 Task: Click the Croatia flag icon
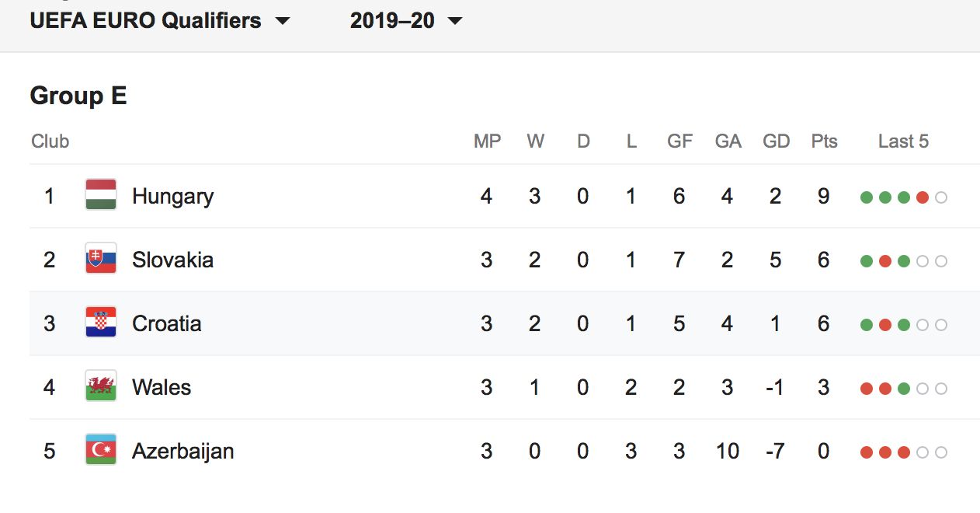point(101,323)
